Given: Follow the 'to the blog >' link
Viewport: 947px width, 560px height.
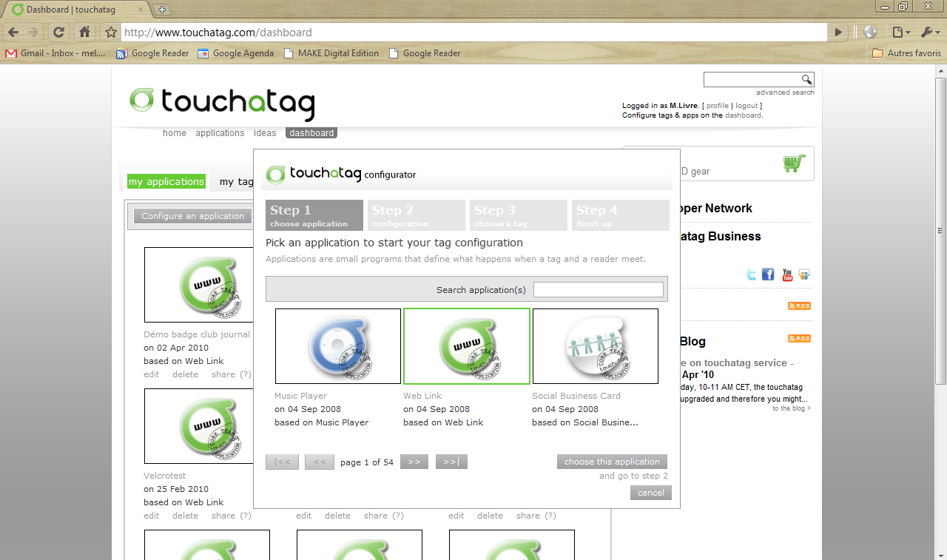Looking at the screenshot, I should point(792,408).
